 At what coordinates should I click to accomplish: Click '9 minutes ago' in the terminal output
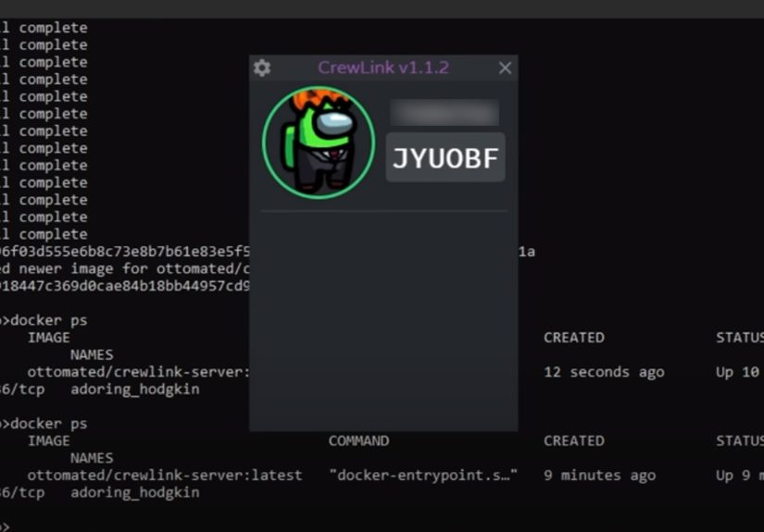(x=600, y=476)
